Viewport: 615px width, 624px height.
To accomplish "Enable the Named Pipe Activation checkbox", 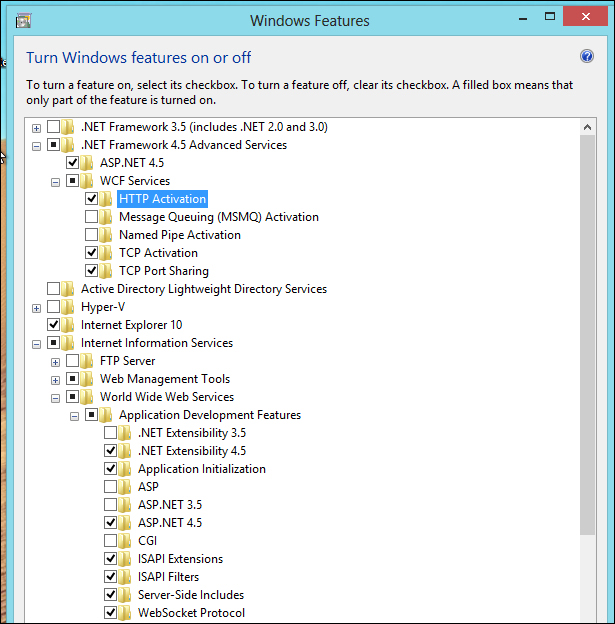I will (92, 235).
